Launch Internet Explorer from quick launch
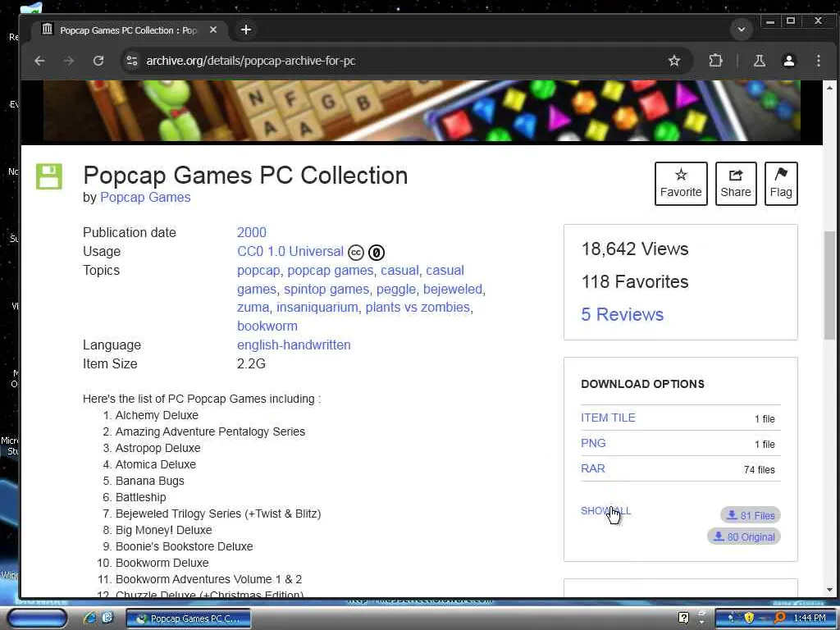This screenshot has height=630, width=840. pos(90,618)
